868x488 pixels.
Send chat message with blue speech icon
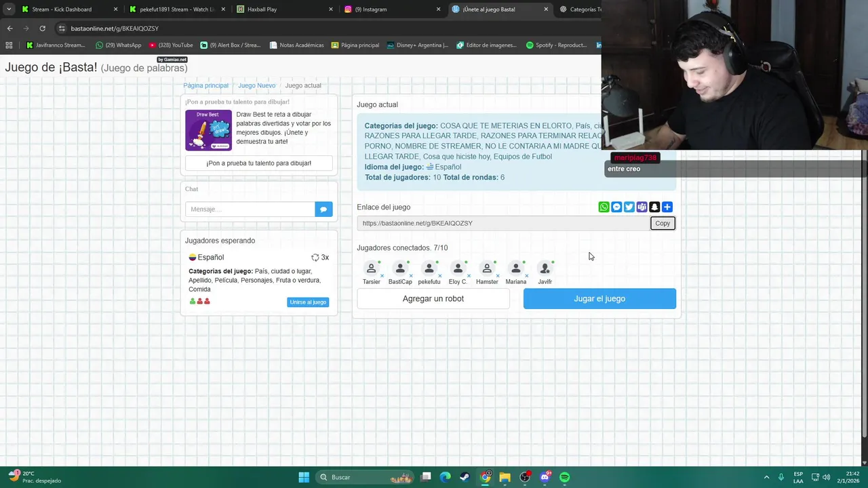point(323,209)
